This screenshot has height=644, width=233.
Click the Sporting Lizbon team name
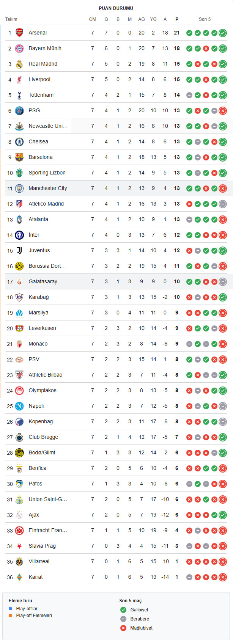[47, 173]
